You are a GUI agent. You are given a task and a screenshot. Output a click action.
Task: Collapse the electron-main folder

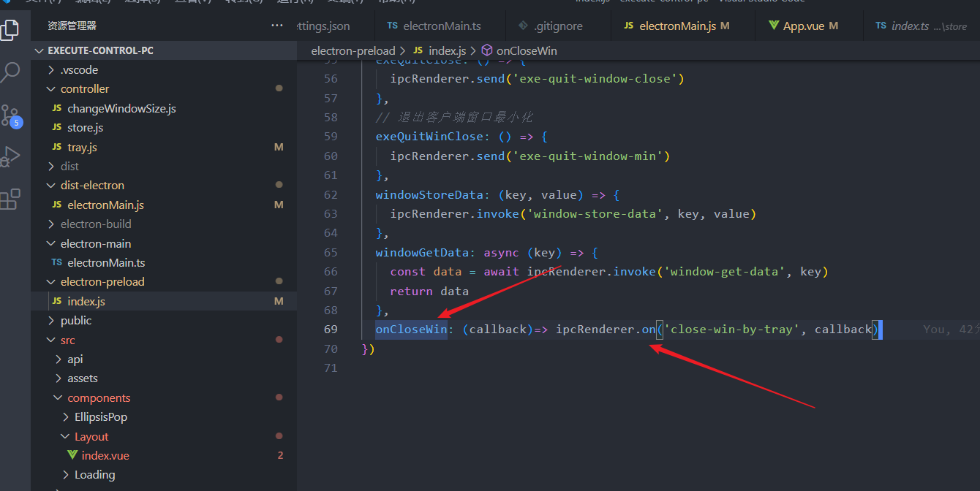click(x=96, y=243)
